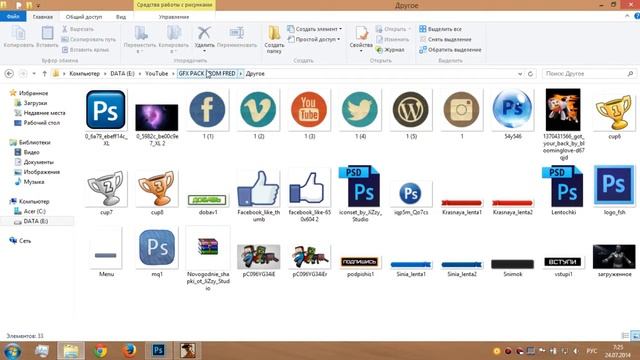Screen dimensions: 640x360
Task: Click Скопировать путь button
Action: point(89,39)
